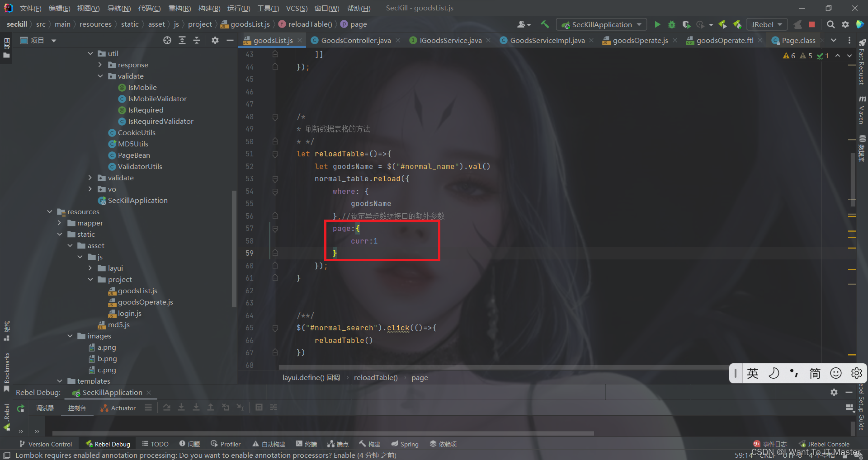This screenshot has height=460, width=868.
Task: Toggle IME punctuation mode button
Action: click(794, 373)
